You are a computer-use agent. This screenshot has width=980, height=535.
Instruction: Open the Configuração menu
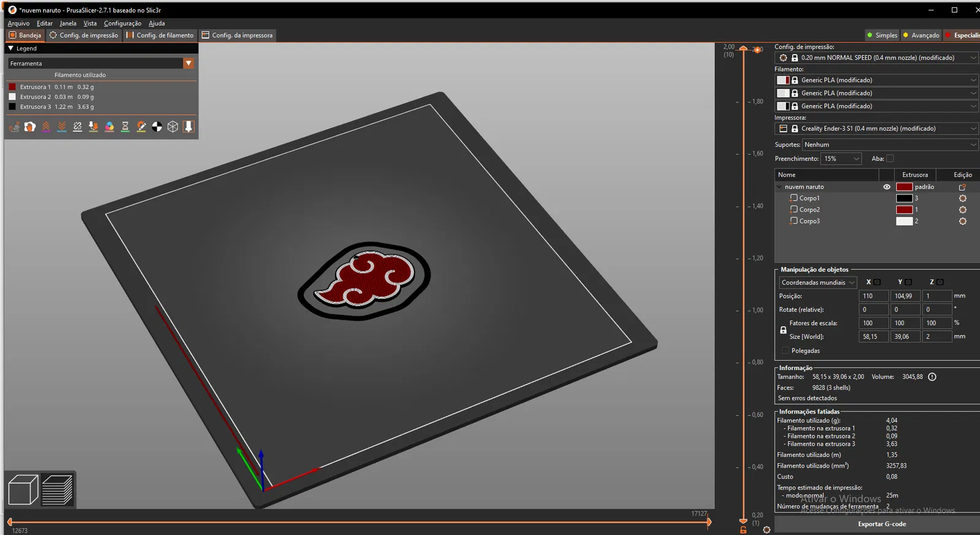[123, 23]
